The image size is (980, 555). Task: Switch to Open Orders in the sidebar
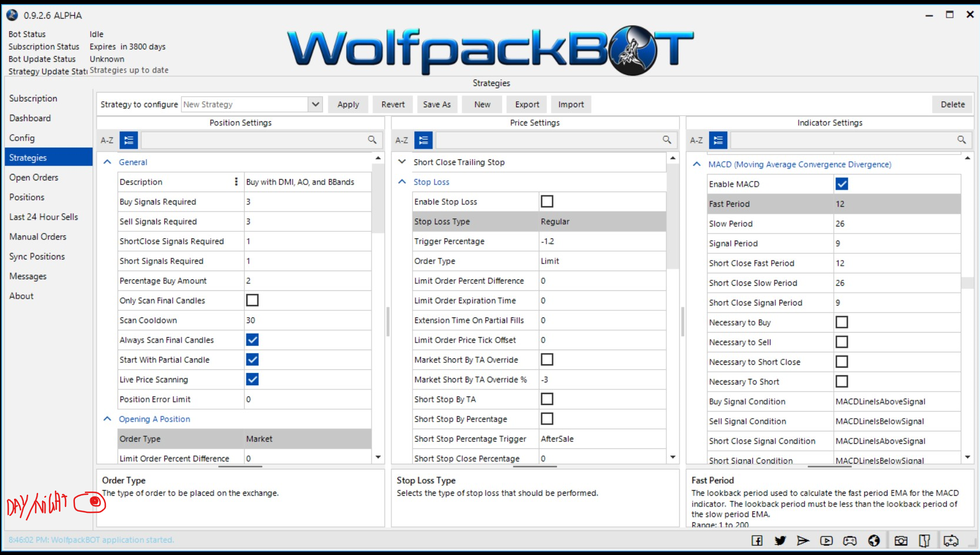(34, 177)
